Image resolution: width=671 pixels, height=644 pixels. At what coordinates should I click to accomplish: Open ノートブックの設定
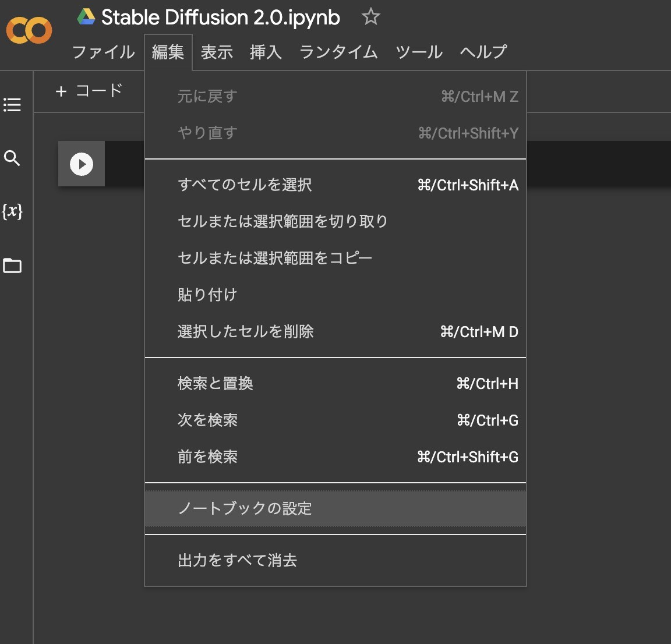335,508
